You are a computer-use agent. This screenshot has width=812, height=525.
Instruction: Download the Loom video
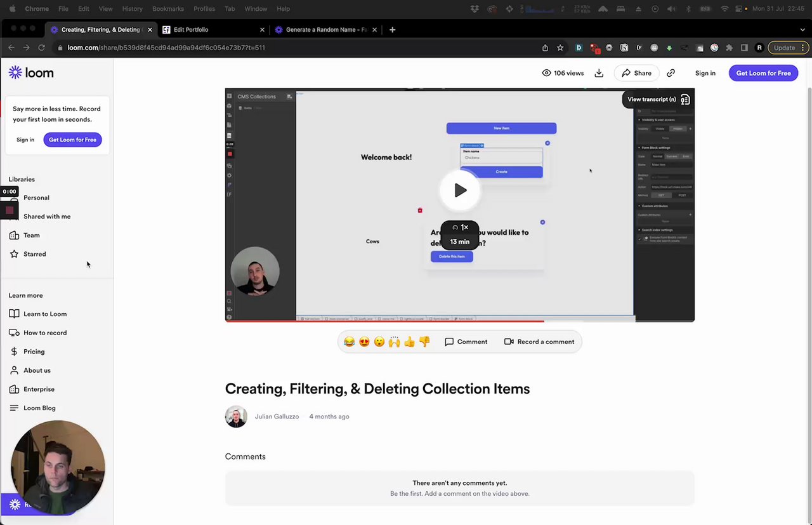point(599,73)
